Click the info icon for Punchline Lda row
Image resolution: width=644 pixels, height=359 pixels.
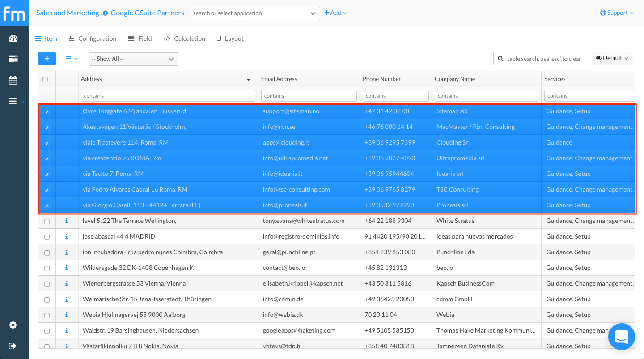67,252
